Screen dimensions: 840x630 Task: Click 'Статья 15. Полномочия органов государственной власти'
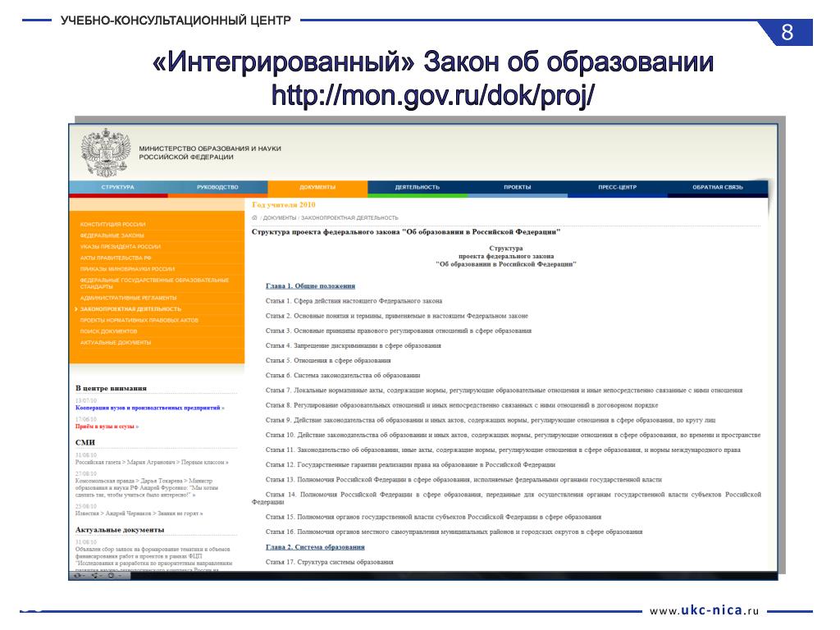tap(433, 518)
